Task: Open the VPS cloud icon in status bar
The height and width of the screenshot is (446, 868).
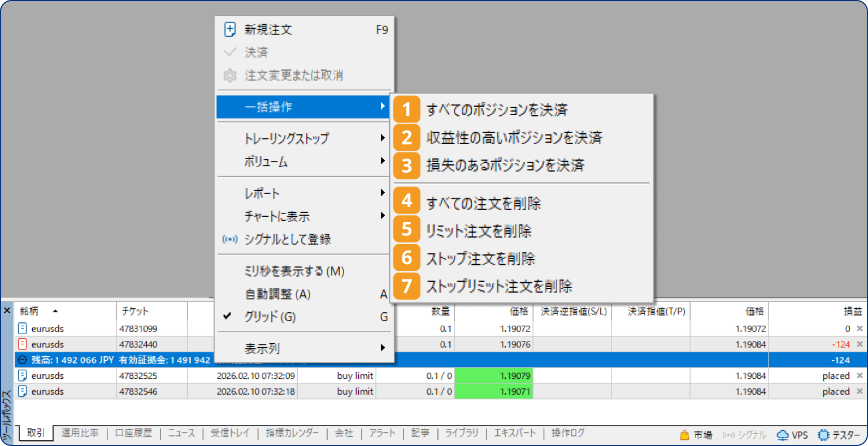Action: [x=783, y=434]
